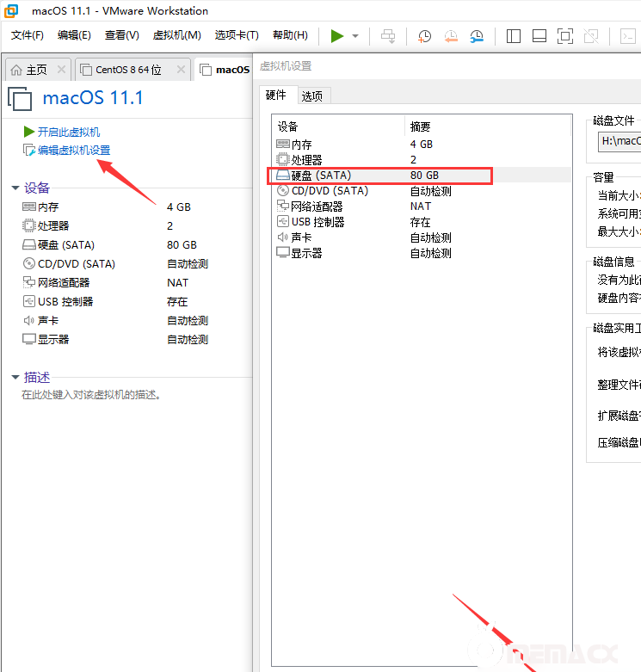This screenshot has width=641, height=672.
Task: Click the take snapshot clock icon
Action: coord(424,35)
